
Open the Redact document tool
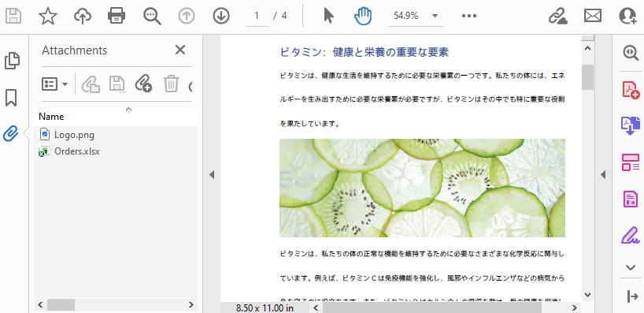click(x=631, y=199)
